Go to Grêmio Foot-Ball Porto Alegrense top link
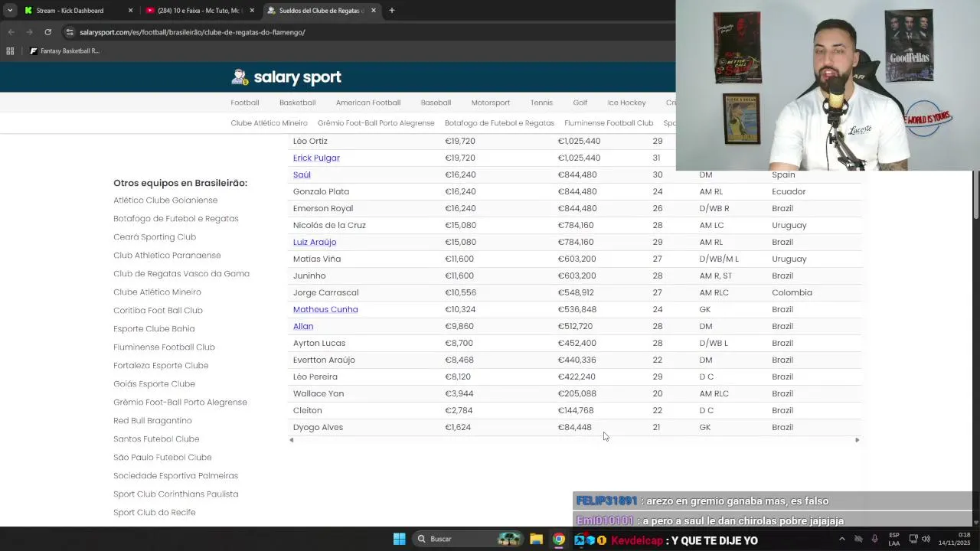Image resolution: width=980 pixels, height=551 pixels. pos(376,123)
